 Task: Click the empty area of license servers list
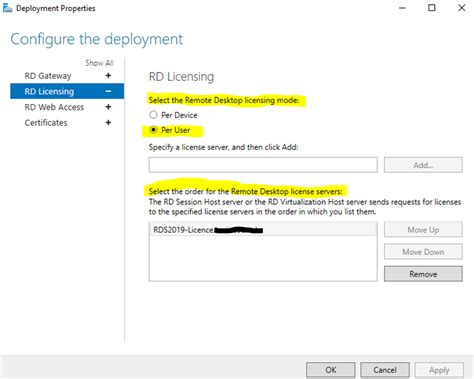263,258
